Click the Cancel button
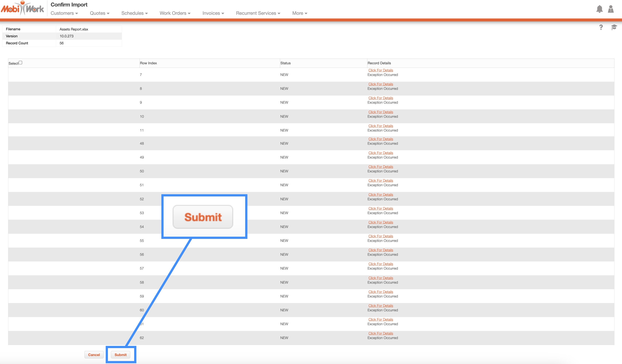The height and width of the screenshot is (364, 622). pyautogui.click(x=94, y=355)
